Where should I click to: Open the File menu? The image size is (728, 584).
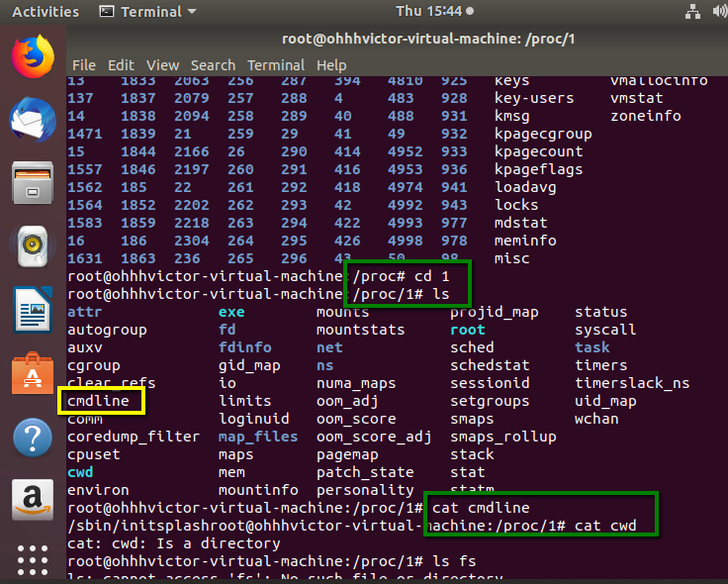click(84, 65)
